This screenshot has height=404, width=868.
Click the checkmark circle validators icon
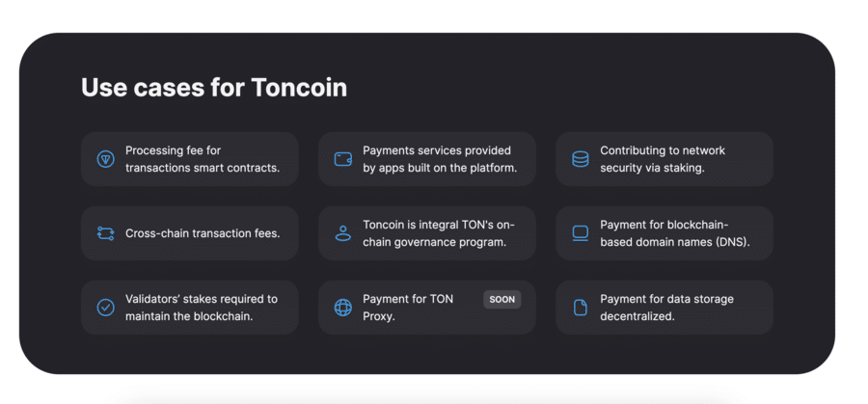(105, 308)
